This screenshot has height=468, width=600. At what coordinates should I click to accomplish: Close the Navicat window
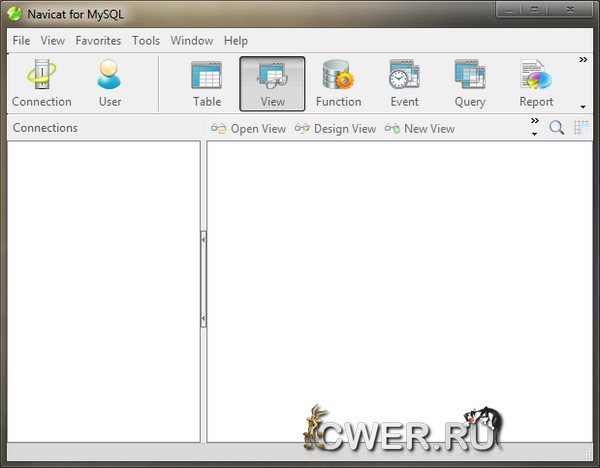tap(570, 10)
